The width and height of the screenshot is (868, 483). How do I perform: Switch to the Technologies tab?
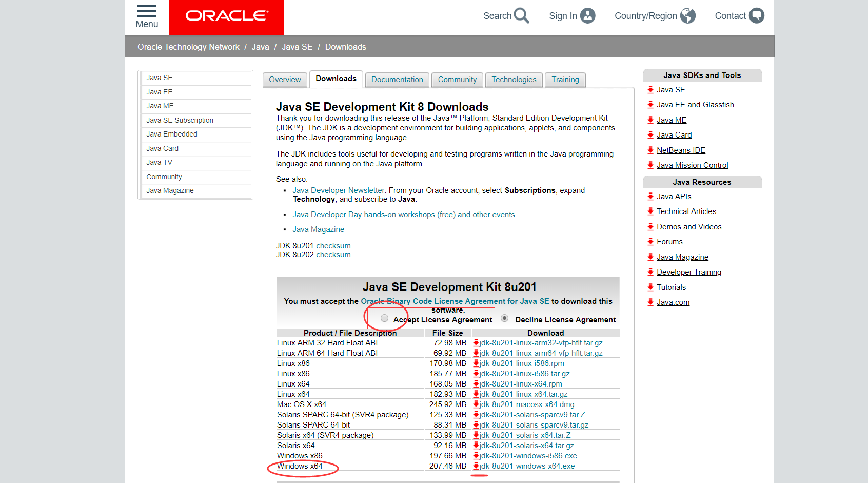pyautogui.click(x=514, y=80)
